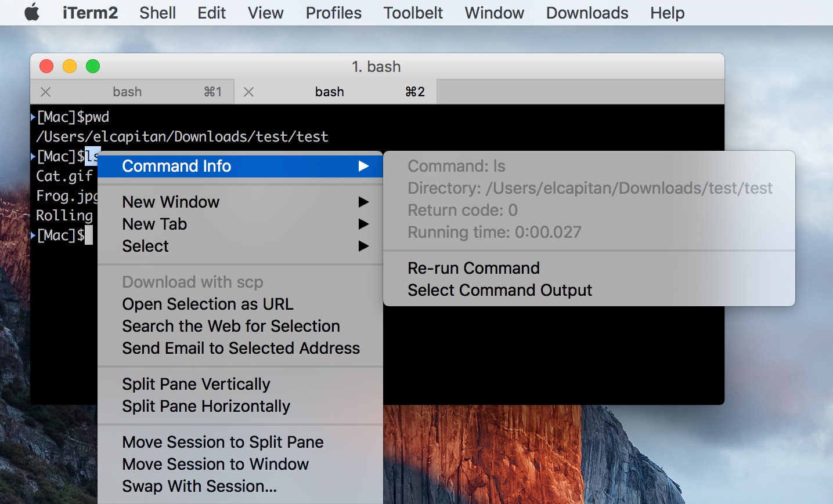Click the /Users/elcapitan/Downloads/test/test output line
The width and height of the screenshot is (833, 504).
click(182, 137)
